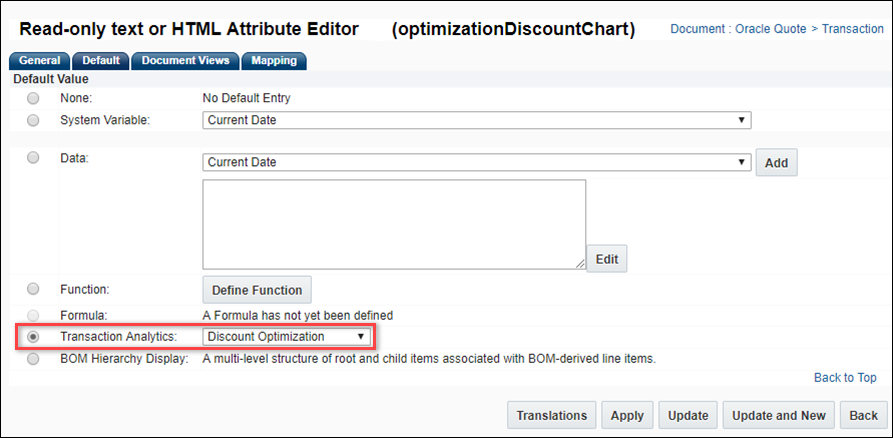Choose the System Variable radio option
The image size is (893, 438).
[34, 120]
